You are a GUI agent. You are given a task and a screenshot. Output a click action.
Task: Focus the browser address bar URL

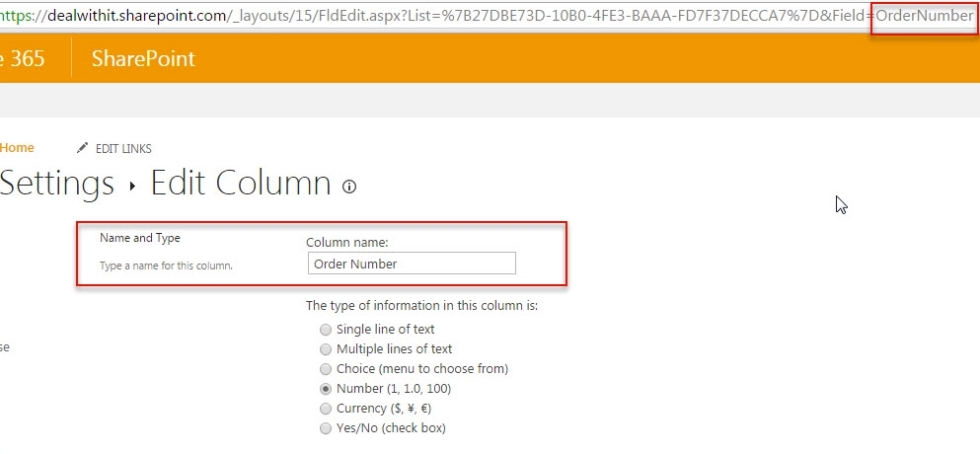[488, 16]
